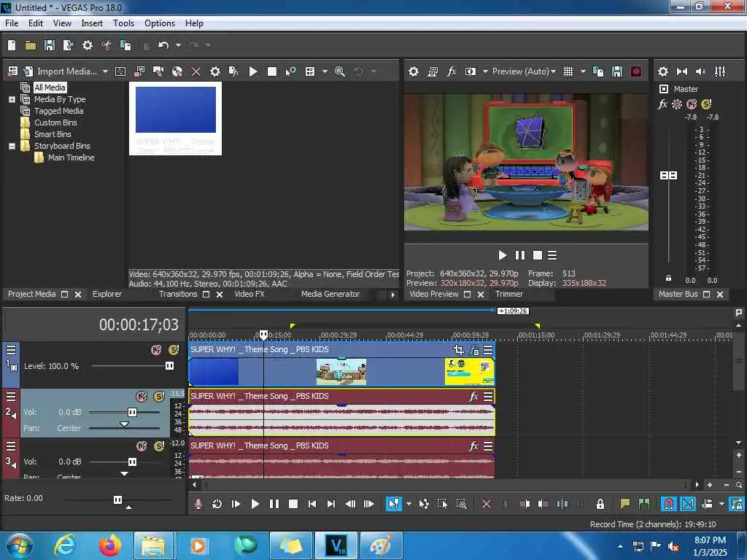Solo audio track 3

159,446
